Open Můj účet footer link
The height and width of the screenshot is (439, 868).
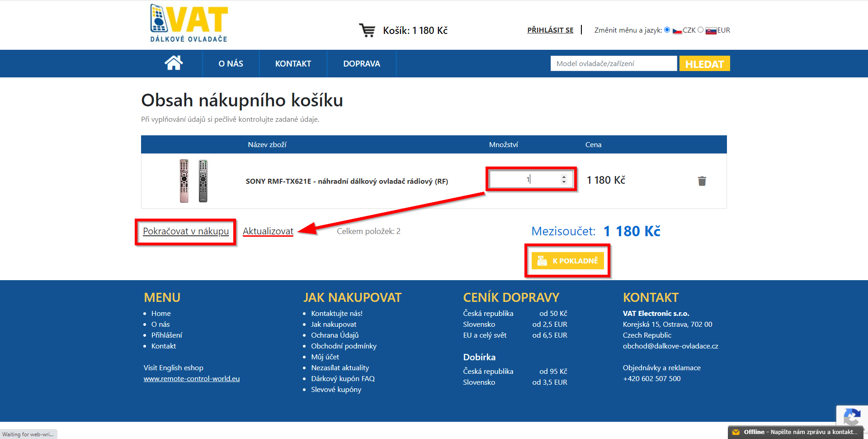point(325,357)
